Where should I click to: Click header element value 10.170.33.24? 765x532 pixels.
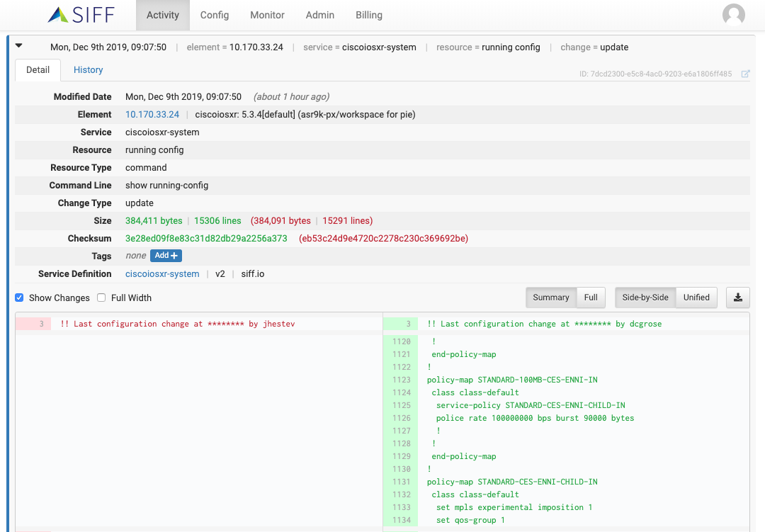[x=256, y=47]
